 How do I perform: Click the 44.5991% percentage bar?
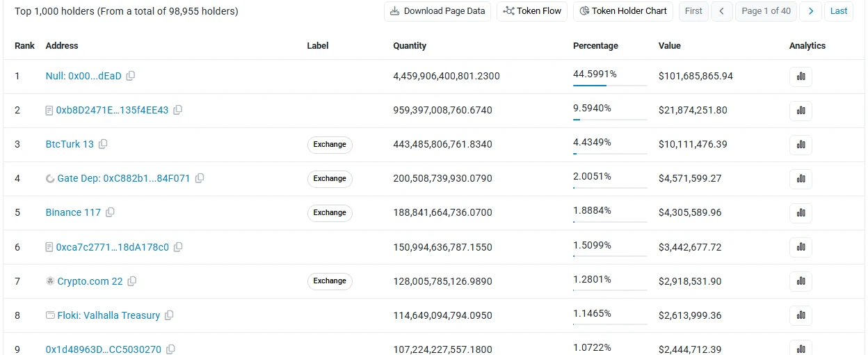610,86
